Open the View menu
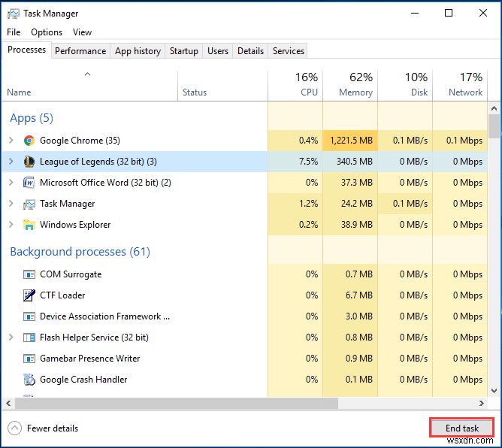 [82, 32]
